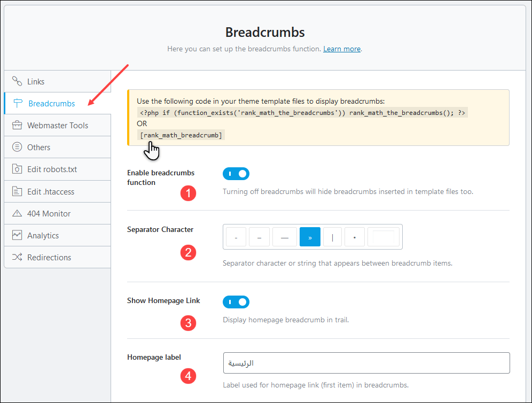Click the Analytics chart icon

click(17, 235)
